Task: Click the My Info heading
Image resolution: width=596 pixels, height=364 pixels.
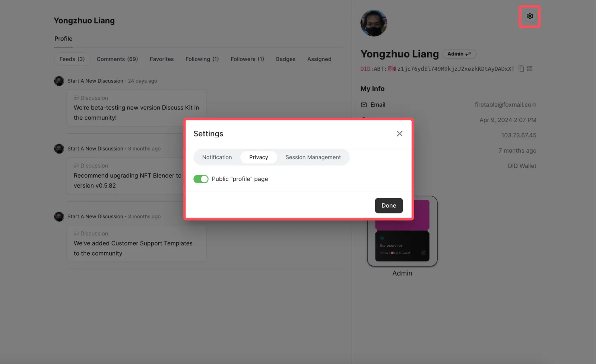Action: tap(372, 89)
